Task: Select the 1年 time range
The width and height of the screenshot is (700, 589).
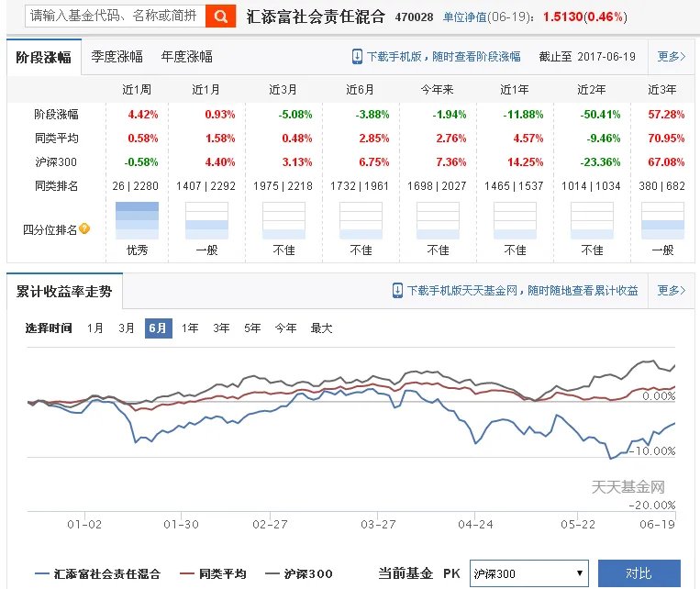Action: click(x=190, y=328)
